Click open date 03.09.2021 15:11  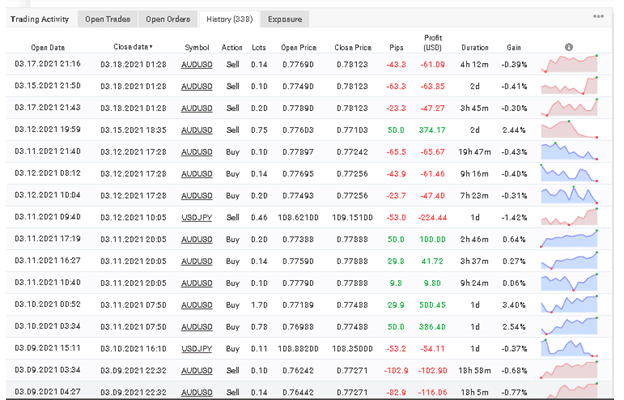click(x=48, y=348)
